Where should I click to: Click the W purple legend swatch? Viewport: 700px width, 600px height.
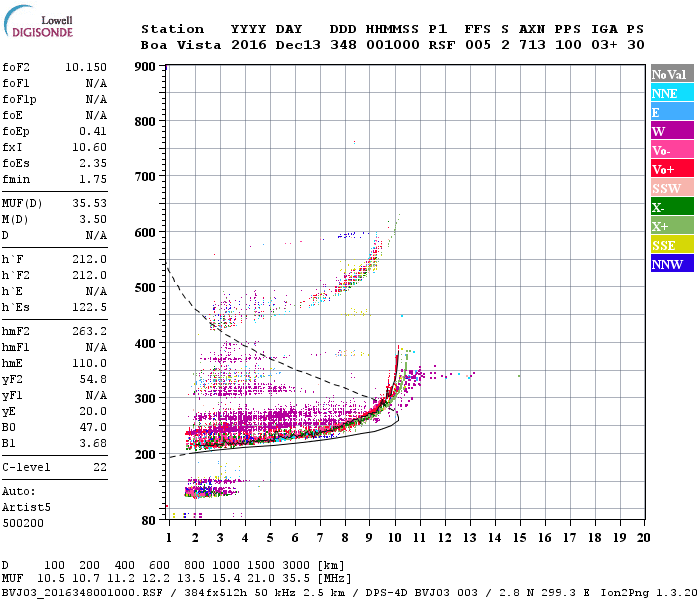[x=672, y=131]
